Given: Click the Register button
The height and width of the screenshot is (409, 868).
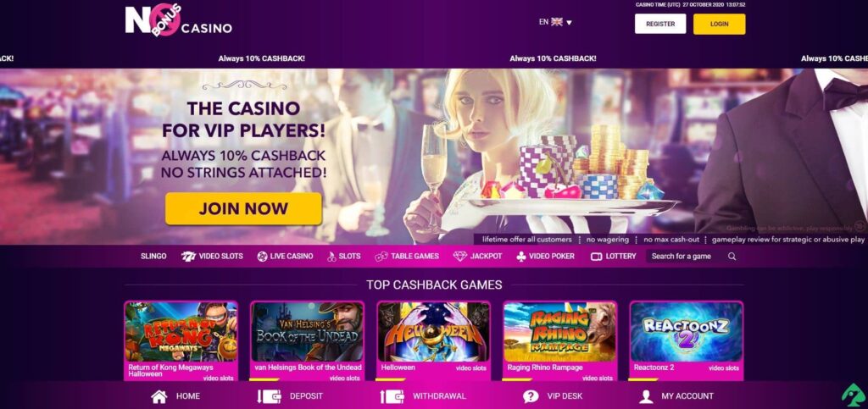Looking at the screenshot, I should pos(660,24).
